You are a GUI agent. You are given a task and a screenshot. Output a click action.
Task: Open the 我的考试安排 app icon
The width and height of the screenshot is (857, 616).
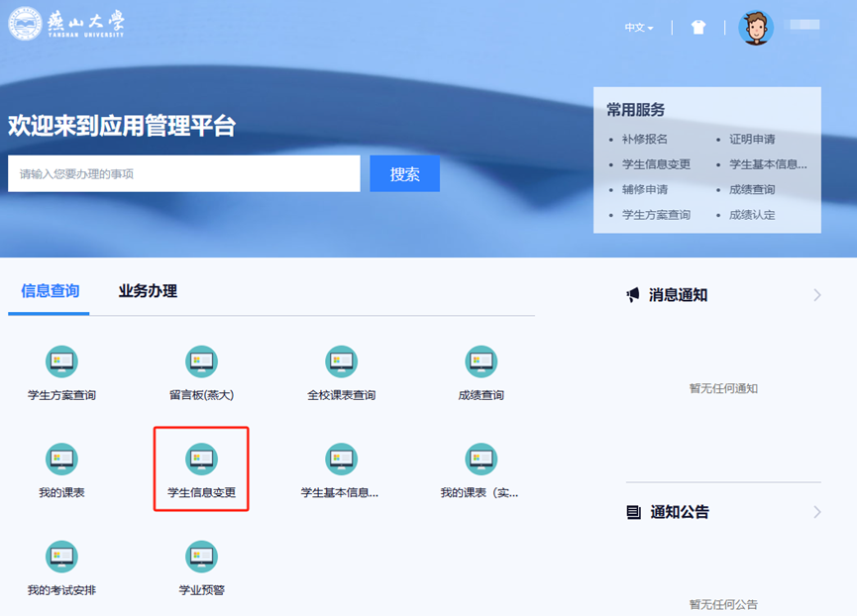[61, 558]
